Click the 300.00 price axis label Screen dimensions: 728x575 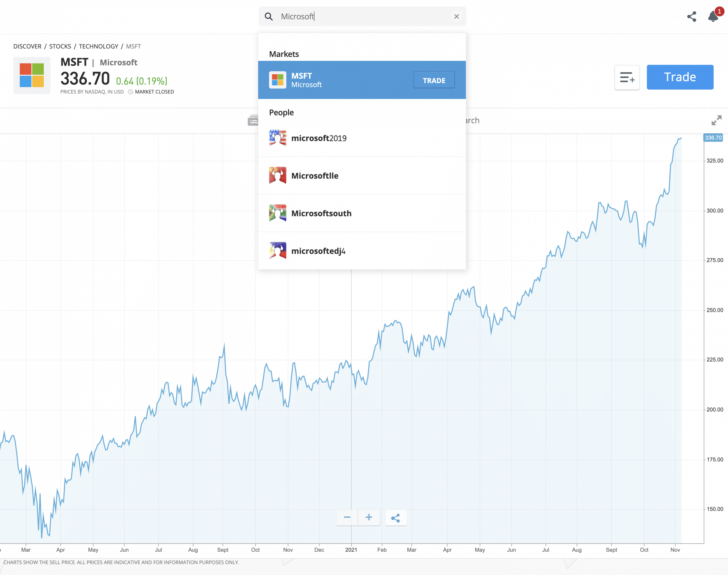tap(715, 211)
